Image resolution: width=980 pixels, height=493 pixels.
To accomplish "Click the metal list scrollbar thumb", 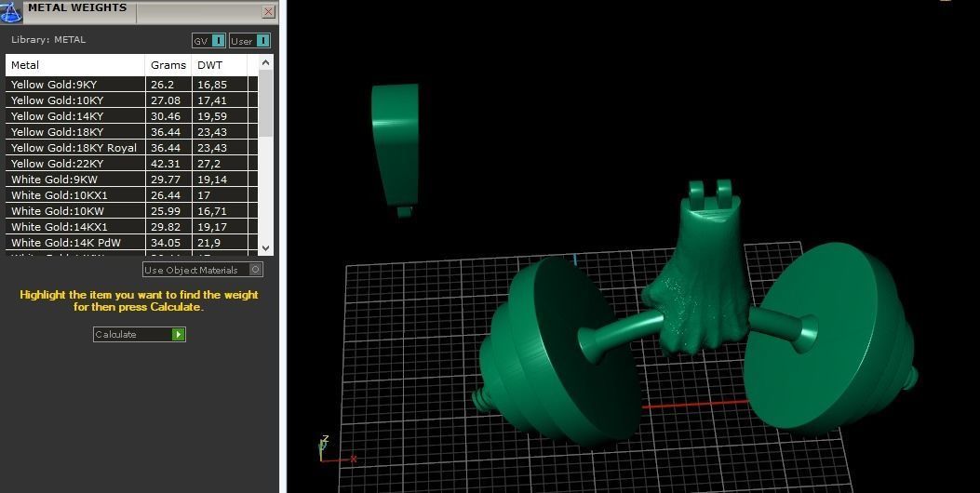I will [265, 103].
